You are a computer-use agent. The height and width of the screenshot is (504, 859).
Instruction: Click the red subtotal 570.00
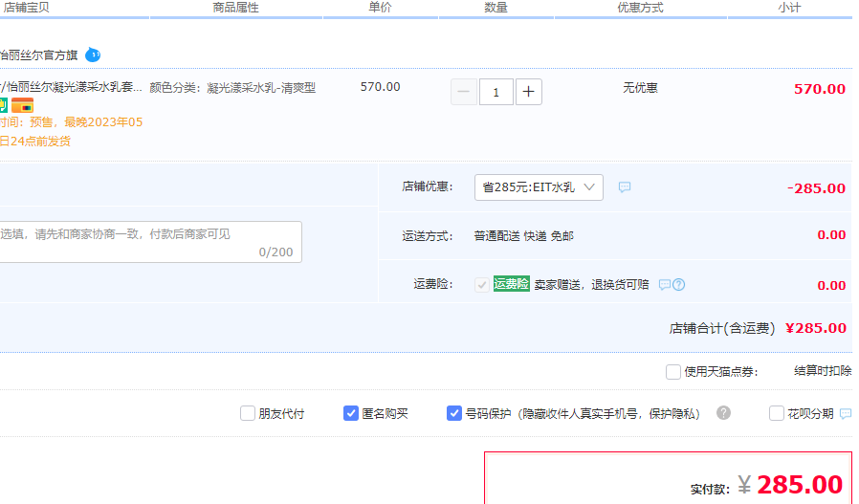[820, 89]
